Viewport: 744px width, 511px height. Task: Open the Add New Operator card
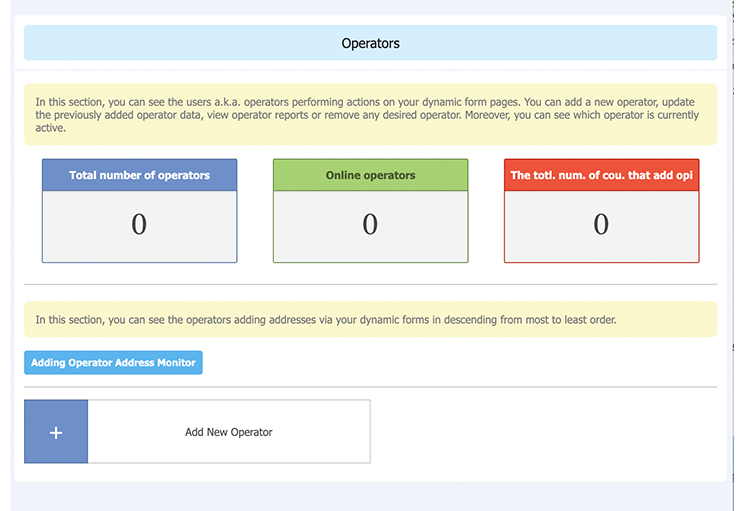coord(197,432)
